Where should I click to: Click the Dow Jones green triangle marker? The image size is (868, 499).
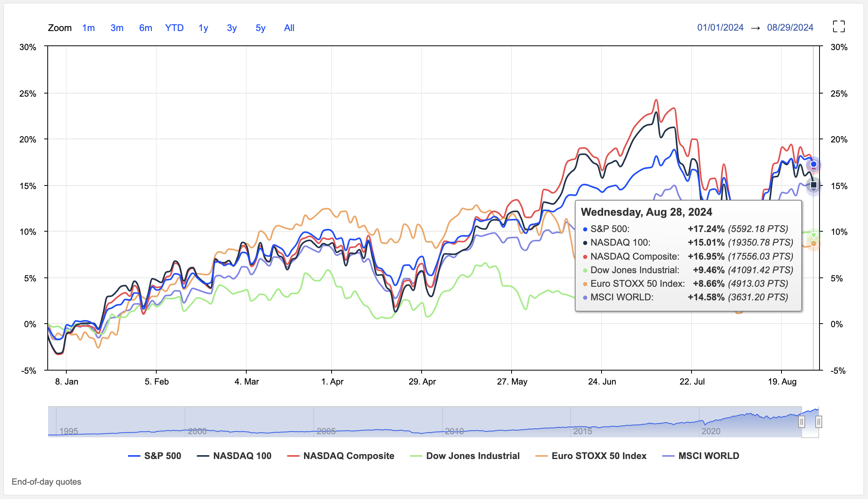point(814,236)
